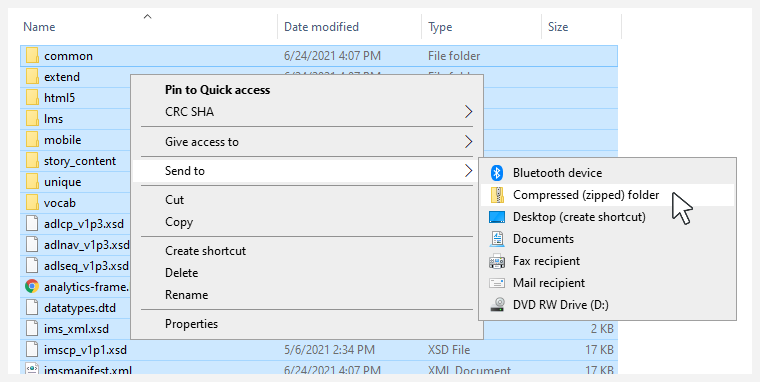
Task: Click the mobile folder icon
Action: 32,140
